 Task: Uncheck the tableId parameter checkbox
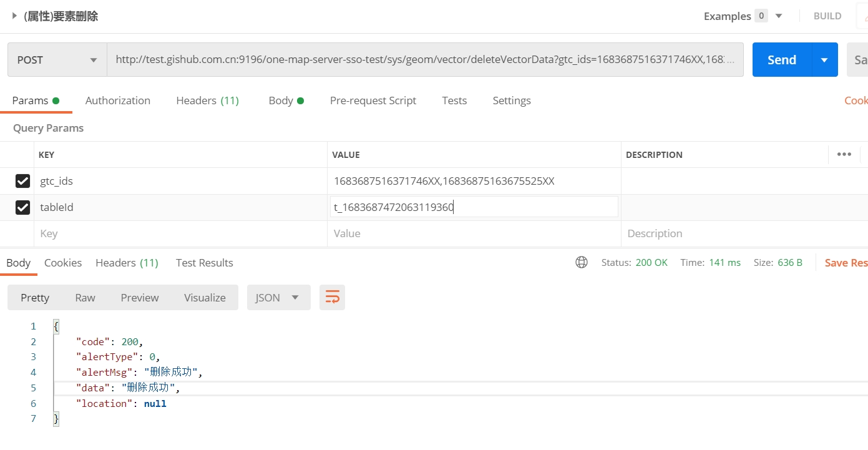[x=22, y=207]
